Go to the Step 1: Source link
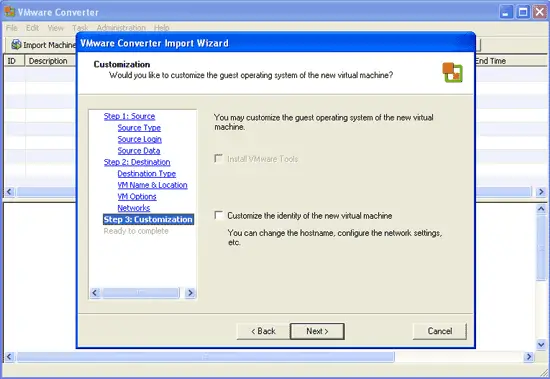This screenshot has height=379, width=550. (129, 116)
